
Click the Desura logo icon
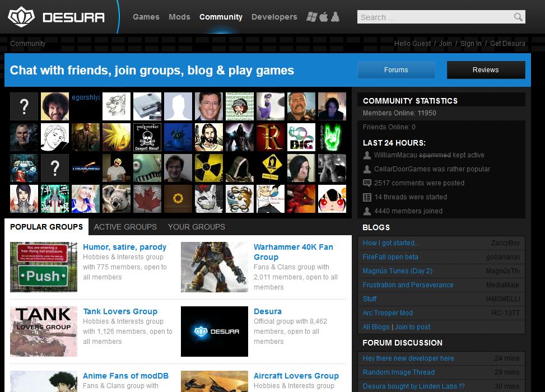[x=20, y=17]
